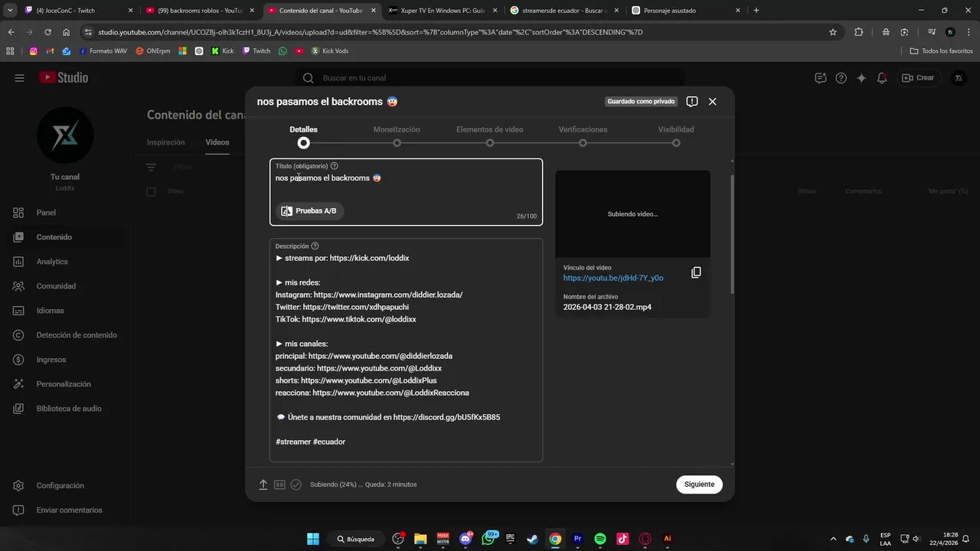Open the YouTube Studio hamburger menu
This screenshot has height=551, width=980.
click(19, 78)
